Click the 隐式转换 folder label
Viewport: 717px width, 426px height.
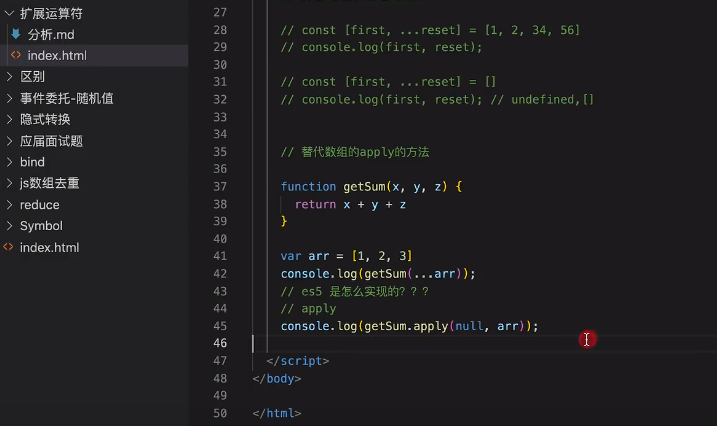(x=45, y=120)
